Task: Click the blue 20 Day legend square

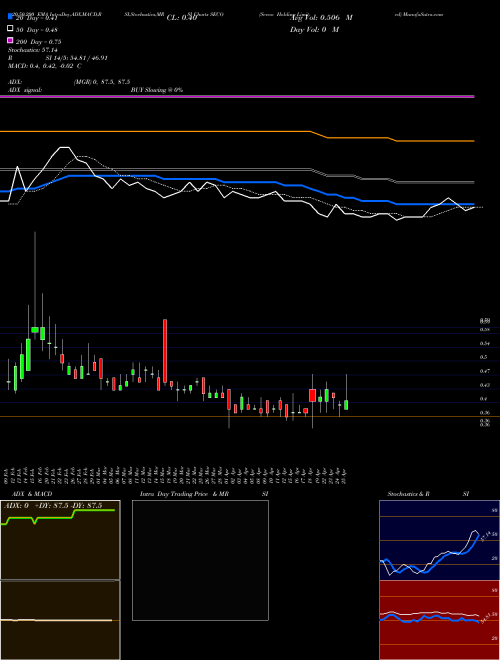Action: [10, 16]
